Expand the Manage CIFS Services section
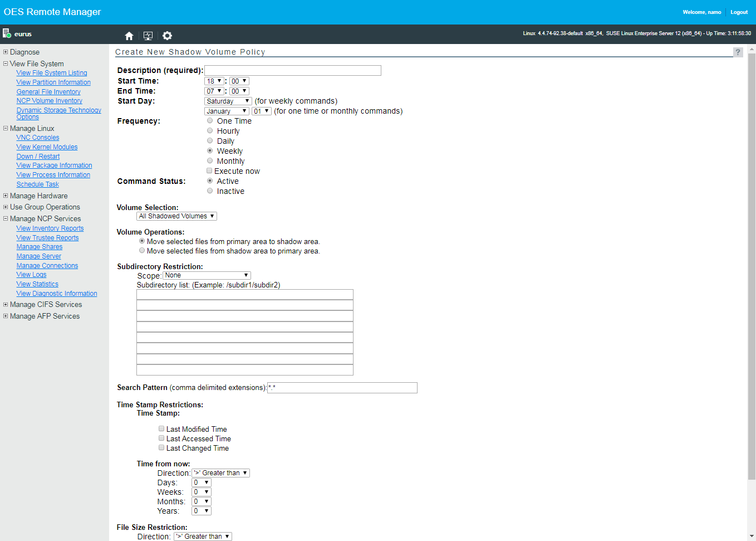Screen dimensions: 756x541 click(6, 304)
